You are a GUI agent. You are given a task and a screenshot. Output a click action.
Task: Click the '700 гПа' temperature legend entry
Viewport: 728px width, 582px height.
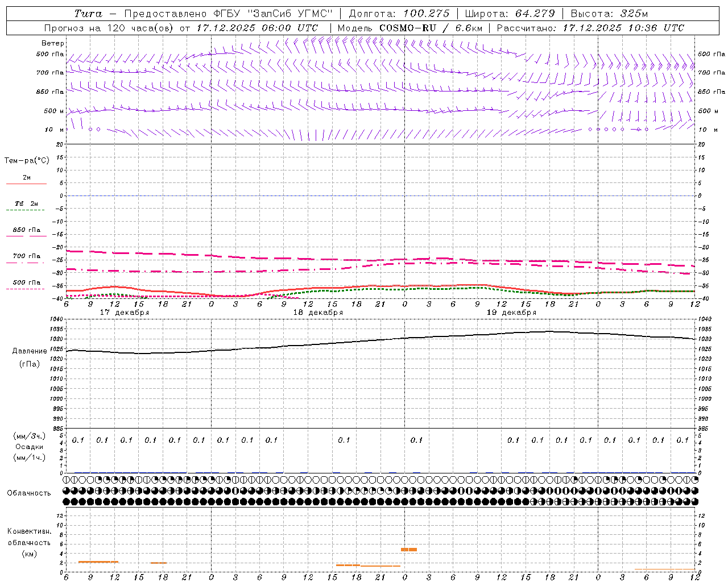pos(27,256)
